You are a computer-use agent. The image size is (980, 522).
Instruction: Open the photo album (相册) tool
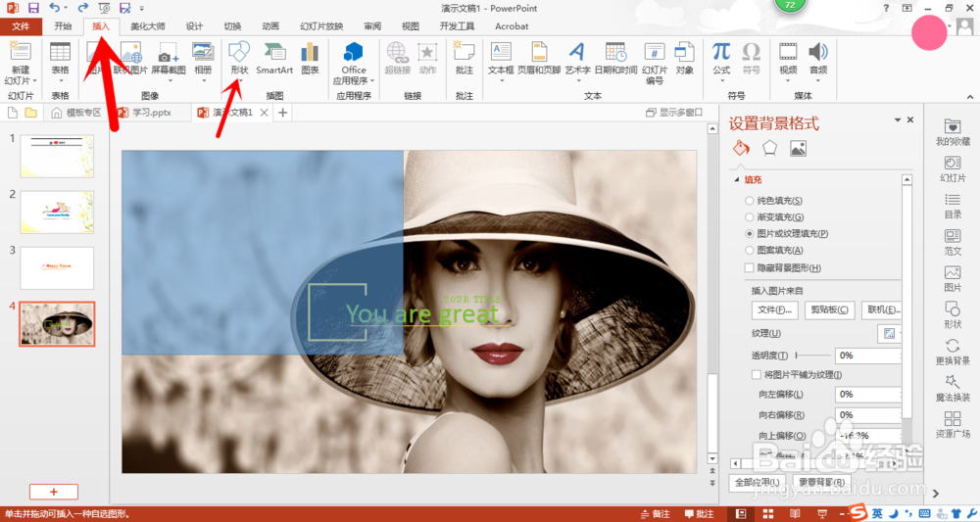[203, 53]
